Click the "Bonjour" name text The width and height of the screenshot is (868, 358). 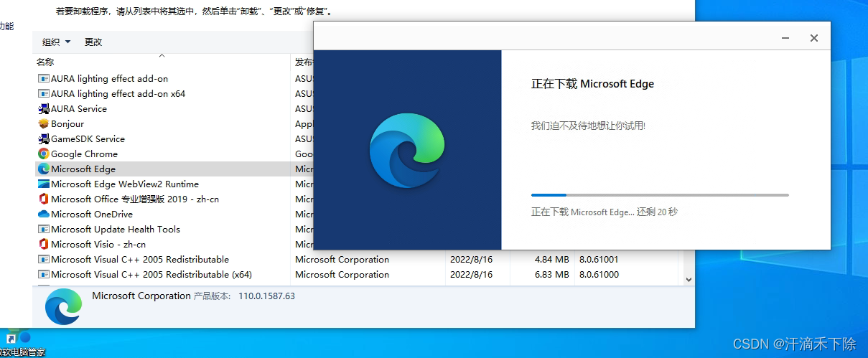tap(67, 124)
